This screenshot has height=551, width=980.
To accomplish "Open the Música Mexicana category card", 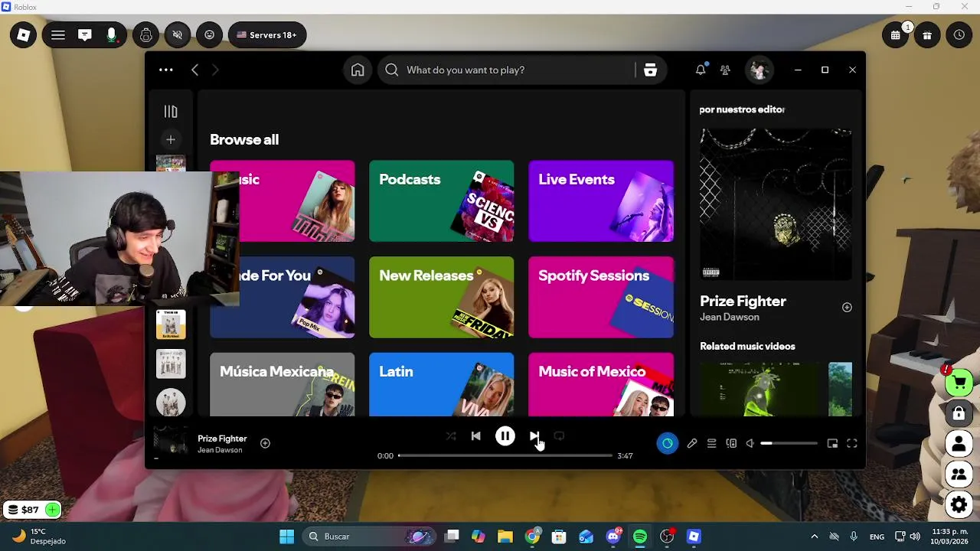I will point(283,384).
